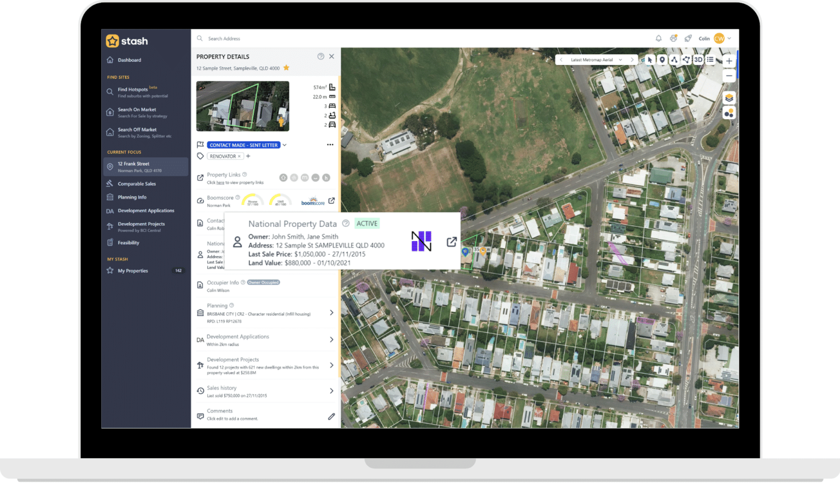840x504 pixels.
Task: Select the measure distance tool
Action: [x=674, y=60]
